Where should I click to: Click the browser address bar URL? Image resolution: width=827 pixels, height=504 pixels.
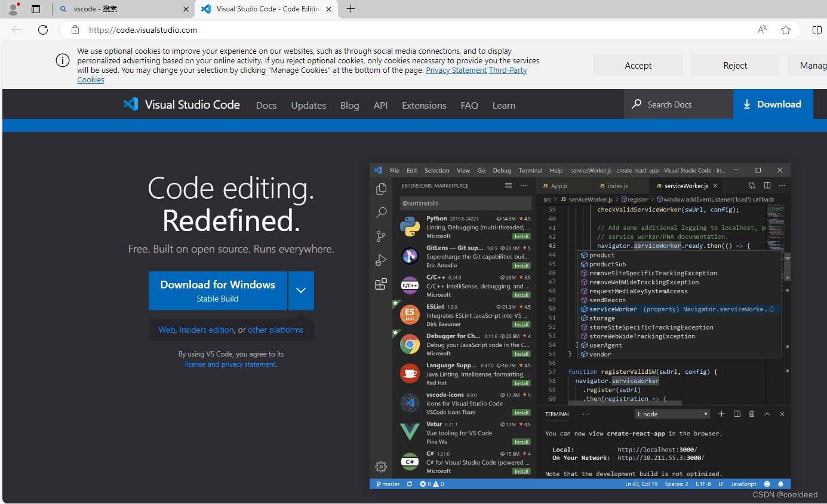143,30
